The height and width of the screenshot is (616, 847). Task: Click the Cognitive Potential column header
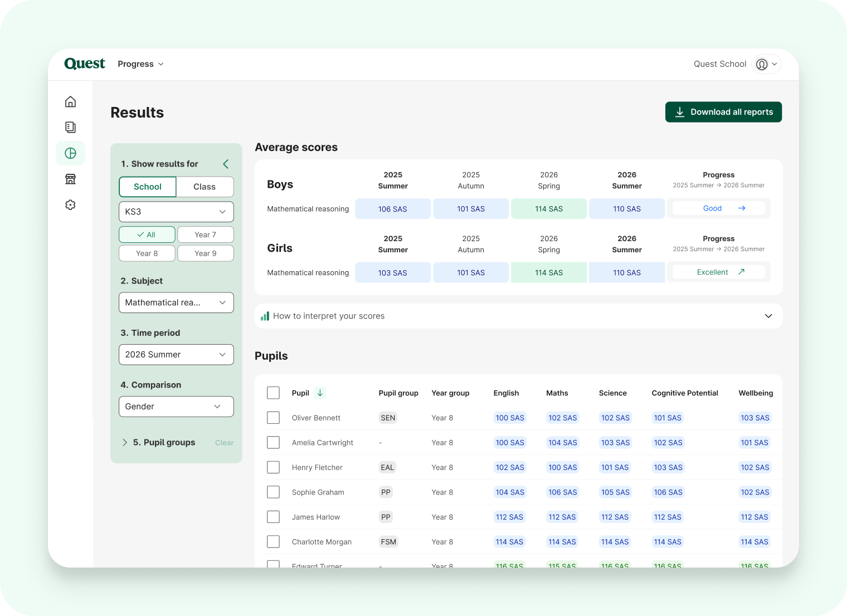[x=685, y=393]
